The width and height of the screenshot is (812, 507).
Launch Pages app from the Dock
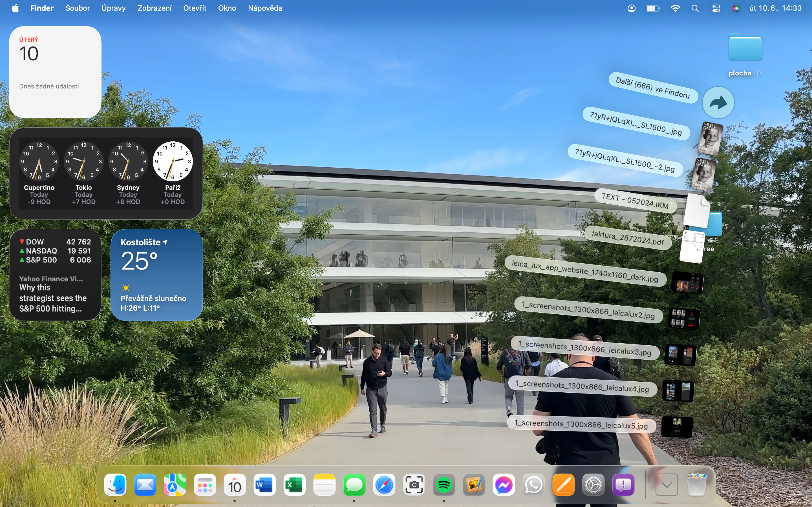coord(563,485)
